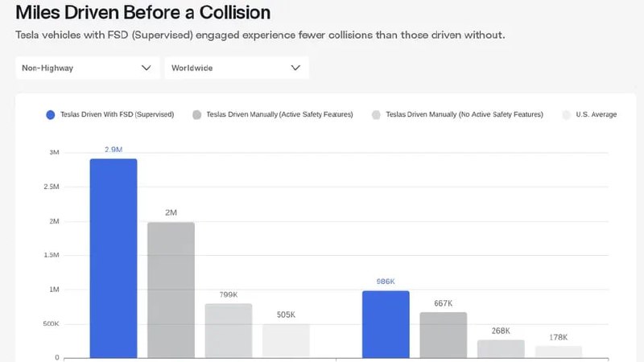
Task: Select the 799K light gray bar
Action: 229,330
